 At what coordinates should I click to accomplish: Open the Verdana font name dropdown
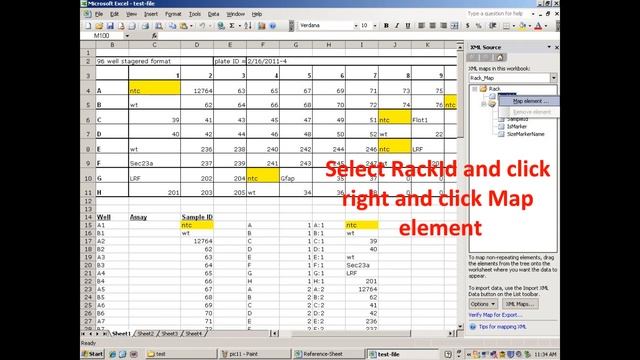[356, 26]
